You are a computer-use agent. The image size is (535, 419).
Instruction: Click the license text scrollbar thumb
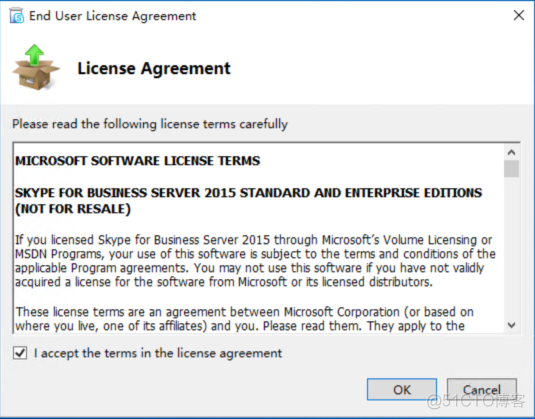[x=511, y=169]
